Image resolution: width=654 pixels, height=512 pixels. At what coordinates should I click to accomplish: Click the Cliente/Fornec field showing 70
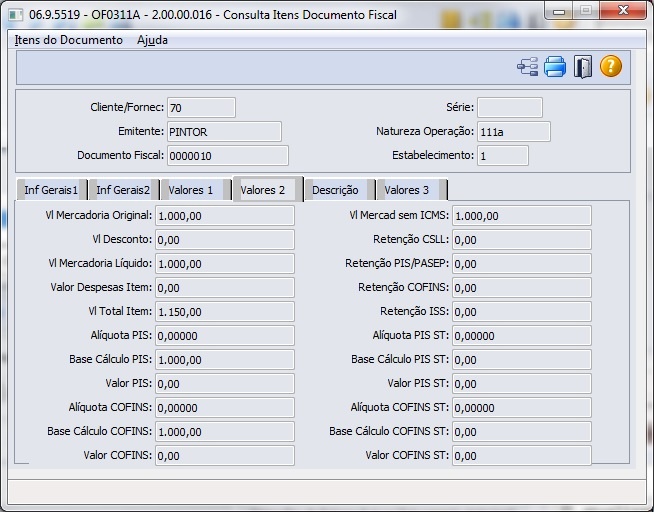point(201,108)
